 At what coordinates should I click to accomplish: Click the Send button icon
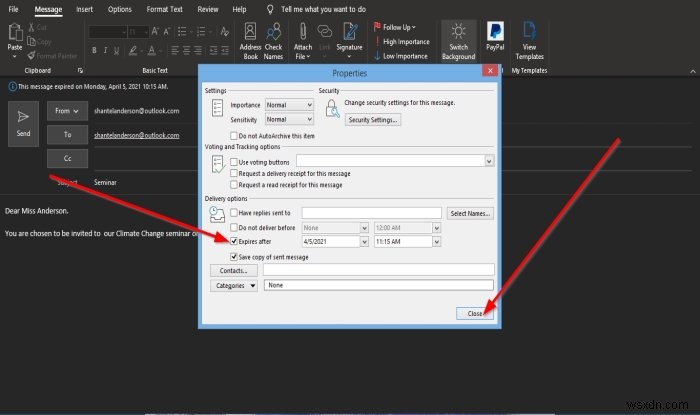pos(23,117)
